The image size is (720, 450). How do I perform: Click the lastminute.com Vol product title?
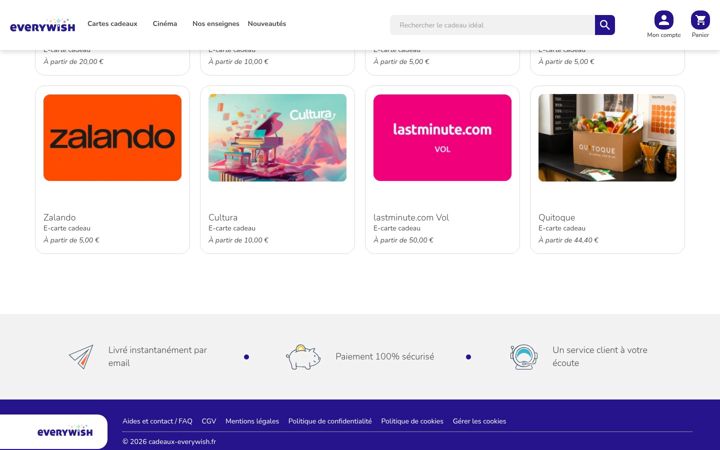point(411,217)
